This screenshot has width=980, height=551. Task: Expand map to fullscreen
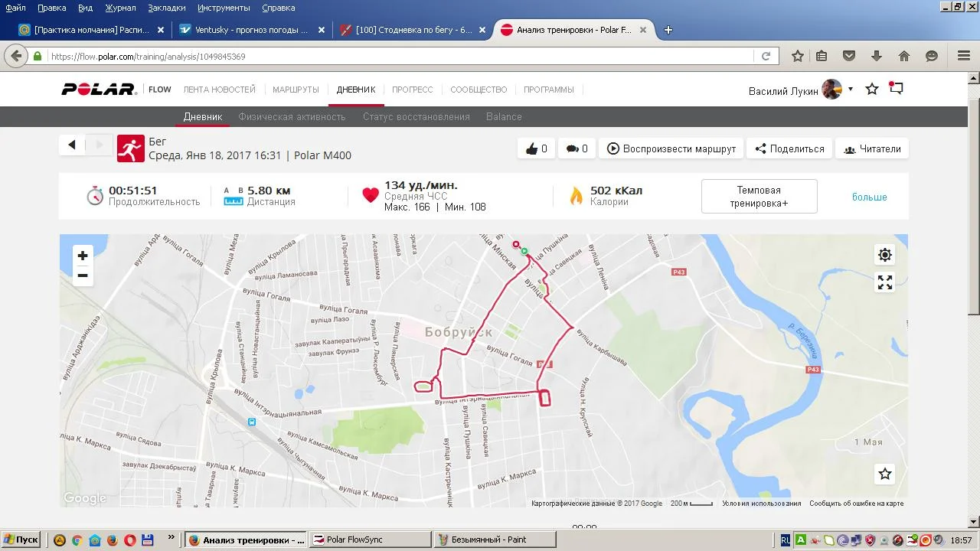885,282
